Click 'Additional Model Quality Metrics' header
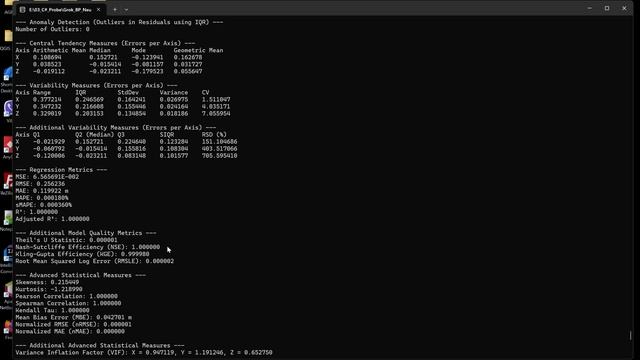 point(86,233)
